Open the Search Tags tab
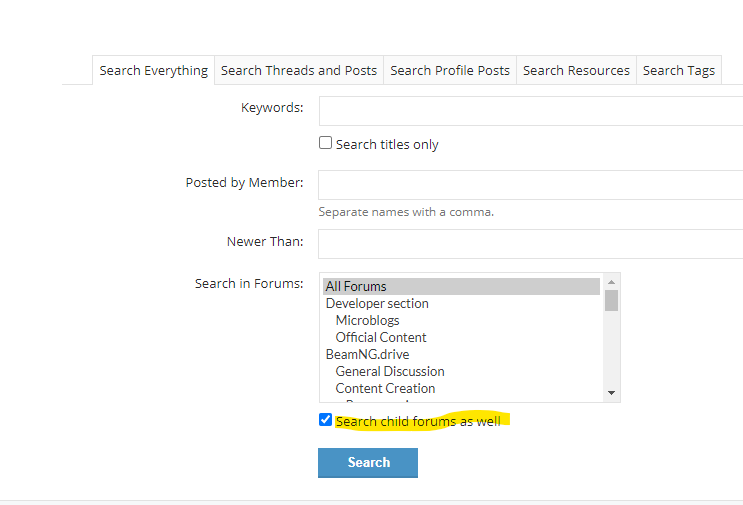This screenshot has width=743, height=505. click(679, 71)
